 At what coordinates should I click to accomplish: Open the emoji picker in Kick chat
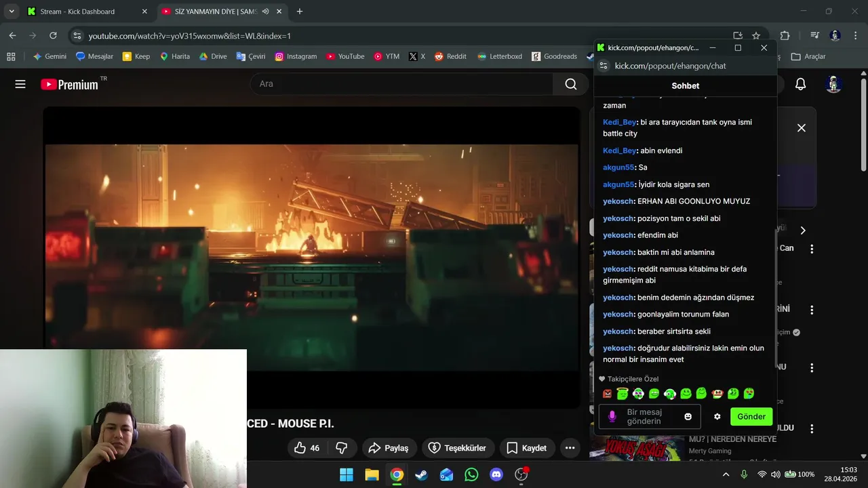pyautogui.click(x=688, y=416)
